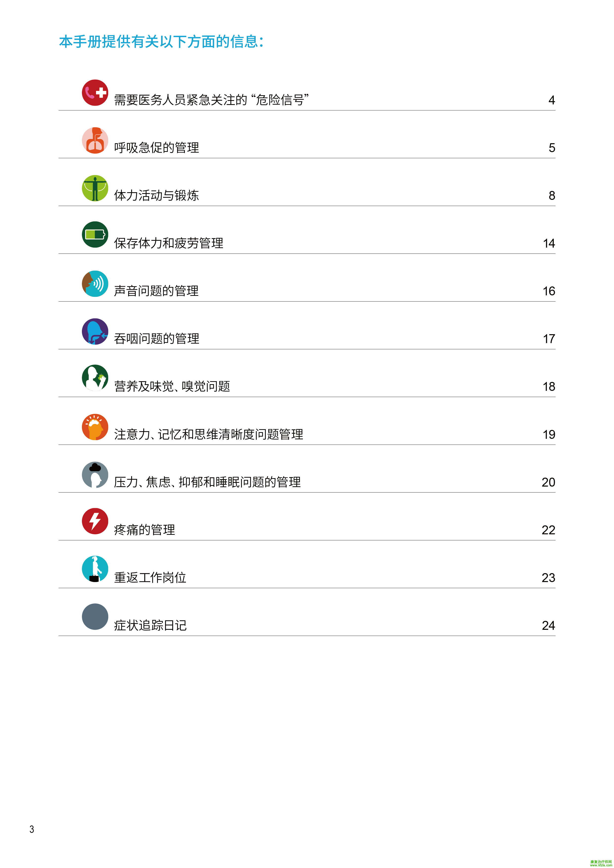Click the purple swallowing icon
The image size is (614, 868).
[95, 331]
